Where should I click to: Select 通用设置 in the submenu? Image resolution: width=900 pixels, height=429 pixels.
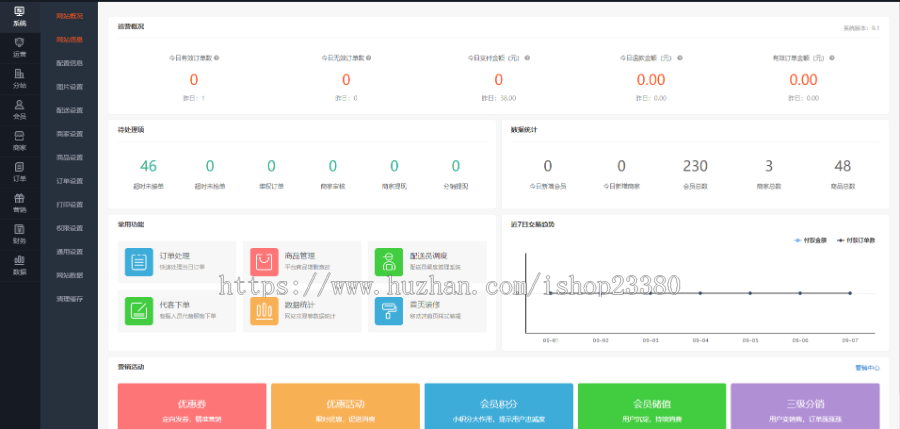(69, 252)
